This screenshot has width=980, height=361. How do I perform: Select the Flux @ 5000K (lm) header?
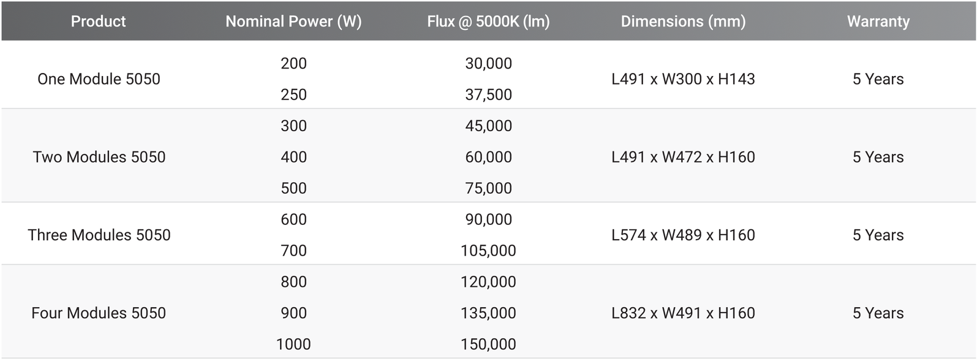click(488, 21)
